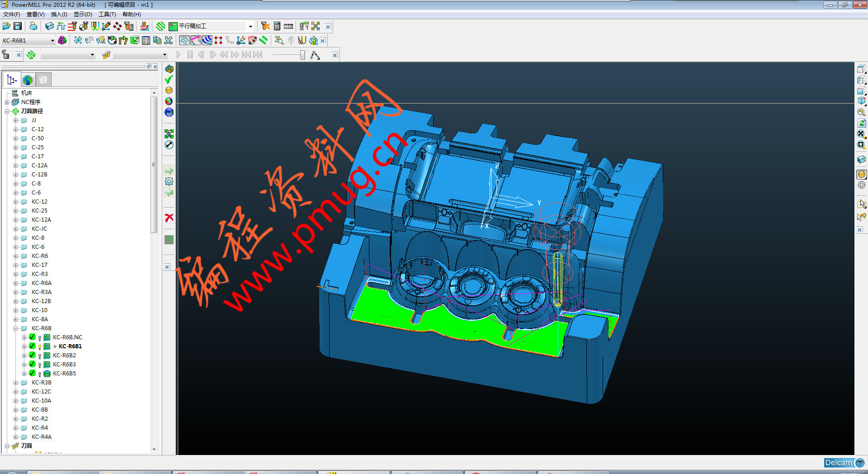Click the toolpath statistics list icon
This screenshot has height=474, width=868.
146,41
